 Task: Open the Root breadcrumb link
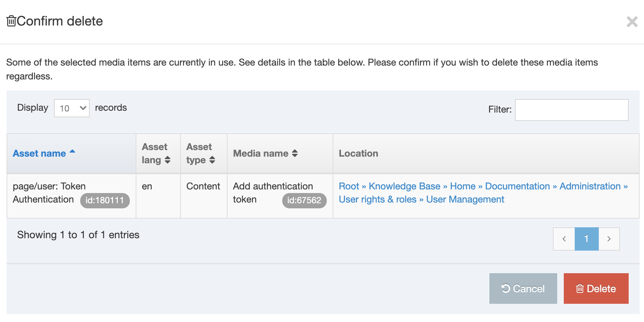(x=349, y=186)
